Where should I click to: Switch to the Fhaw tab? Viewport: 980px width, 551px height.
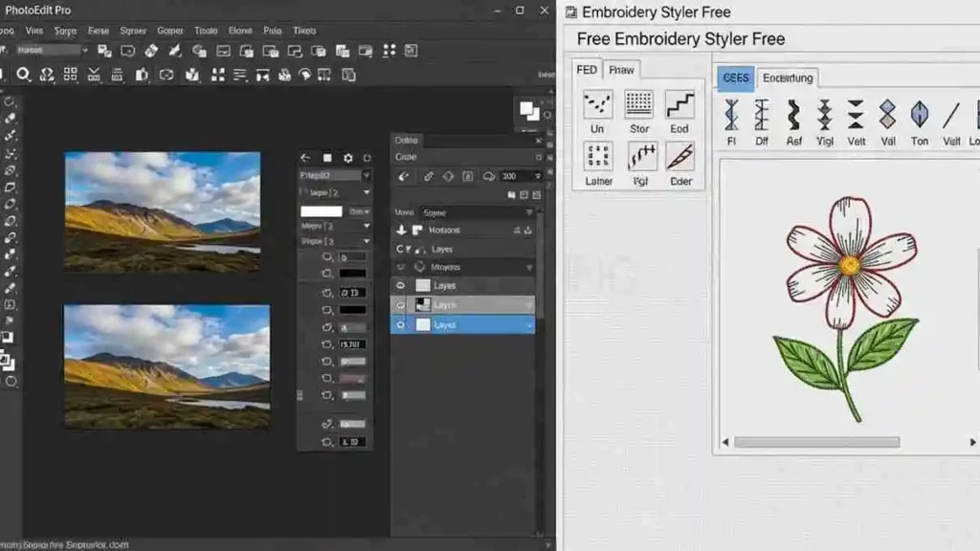[621, 69]
